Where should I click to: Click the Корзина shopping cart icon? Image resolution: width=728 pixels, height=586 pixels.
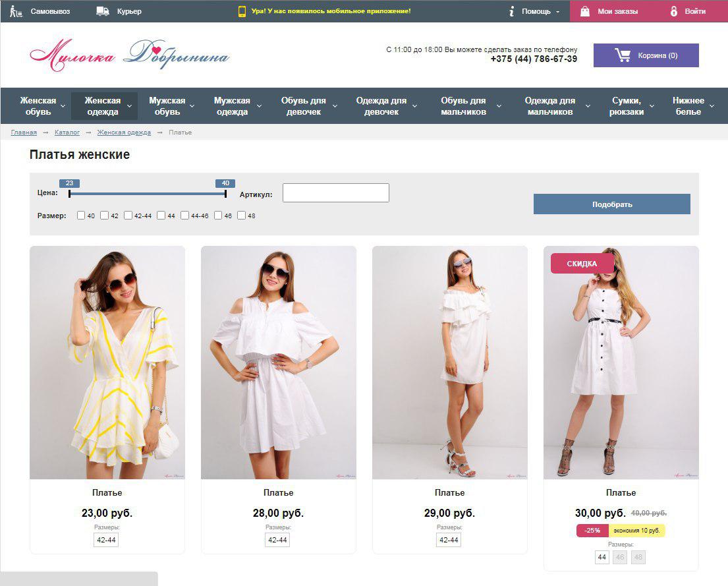coord(623,55)
